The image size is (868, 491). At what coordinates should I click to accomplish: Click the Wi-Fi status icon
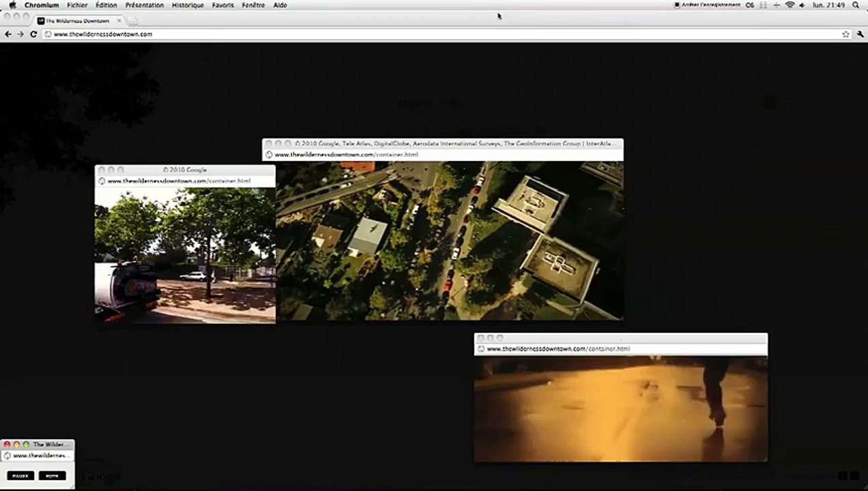pos(790,5)
